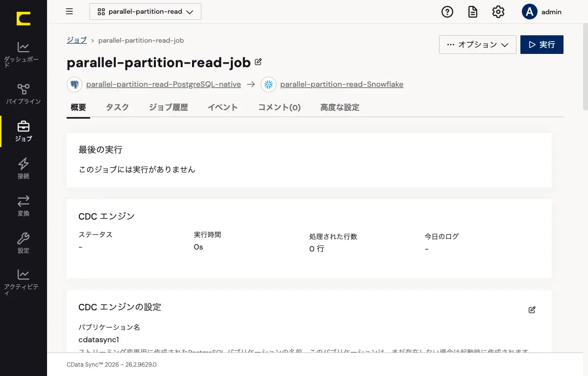Open parallel-partition-read-PostgreSQL-native connection link
Image resolution: width=588 pixels, height=376 pixels.
tap(164, 84)
